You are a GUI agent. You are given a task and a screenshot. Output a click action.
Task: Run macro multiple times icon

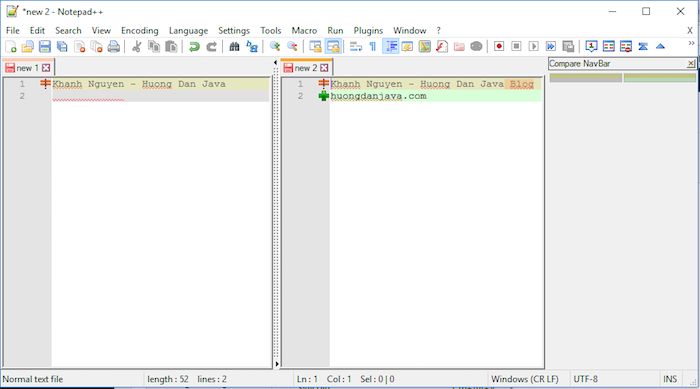pyautogui.click(x=551, y=46)
